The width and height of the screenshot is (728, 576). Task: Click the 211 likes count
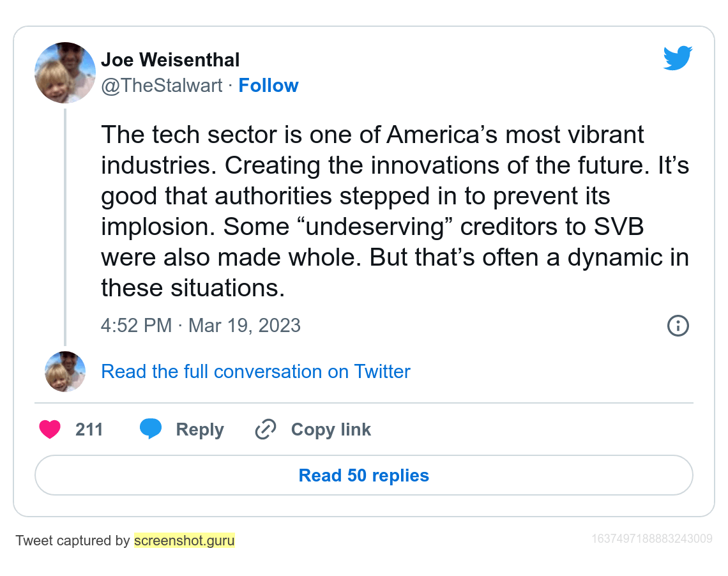coord(89,429)
